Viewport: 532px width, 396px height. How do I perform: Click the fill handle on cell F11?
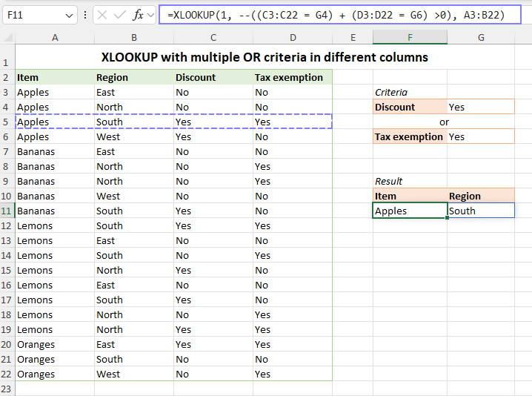448,218
